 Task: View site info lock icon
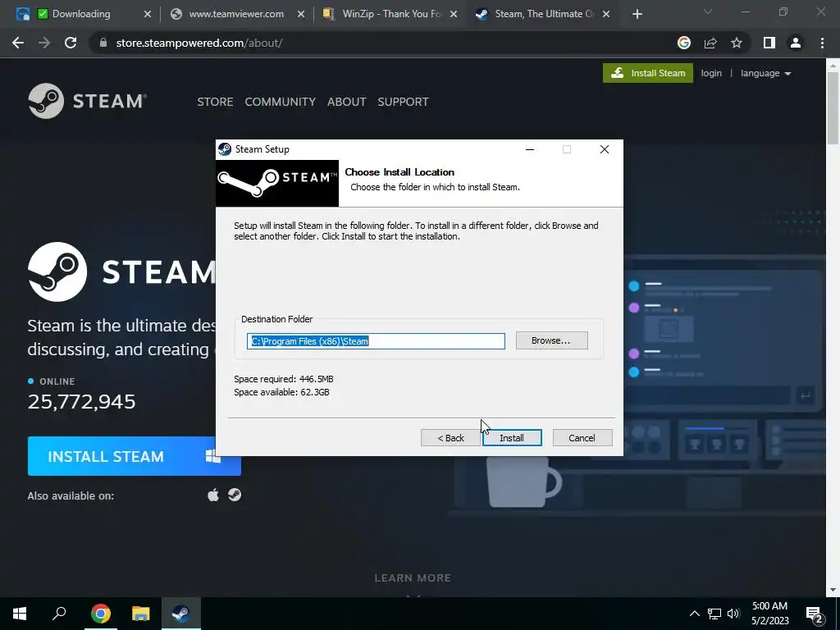coord(103,43)
